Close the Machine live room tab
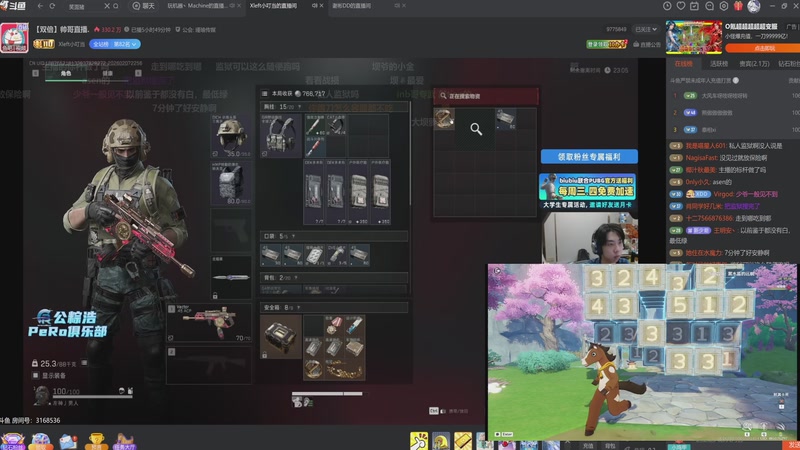This screenshot has width=800, height=450. point(239,6)
